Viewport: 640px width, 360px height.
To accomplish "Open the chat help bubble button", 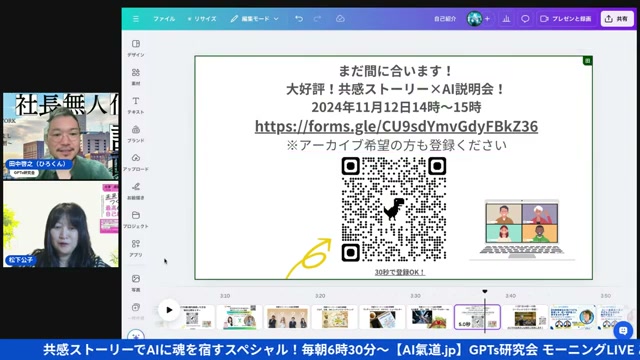I will (623, 331).
